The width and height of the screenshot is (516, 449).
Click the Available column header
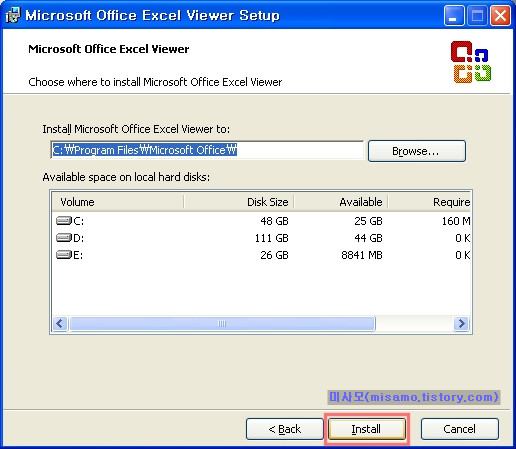pos(341,202)
